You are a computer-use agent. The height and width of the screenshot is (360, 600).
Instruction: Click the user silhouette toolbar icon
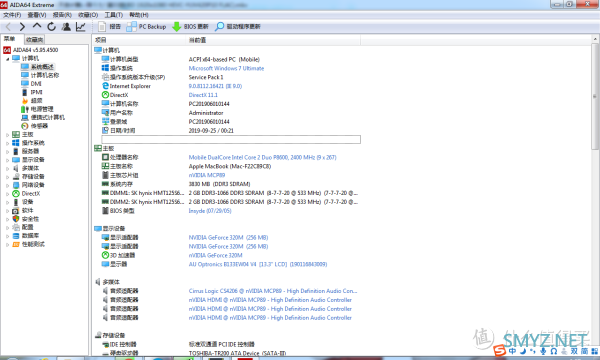(x=66, y=27)
